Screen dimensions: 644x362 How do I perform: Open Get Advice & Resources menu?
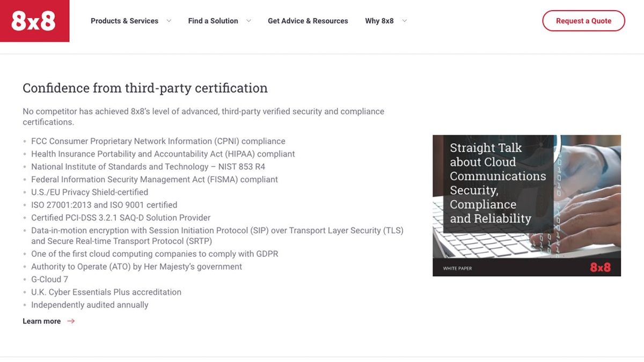tap(308, 21)
